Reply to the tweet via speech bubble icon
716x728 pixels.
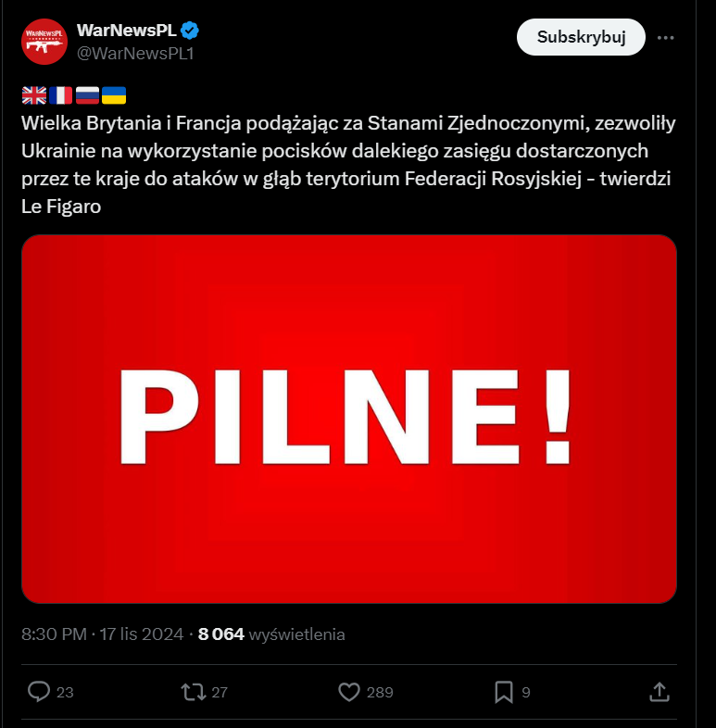point(39,691)
